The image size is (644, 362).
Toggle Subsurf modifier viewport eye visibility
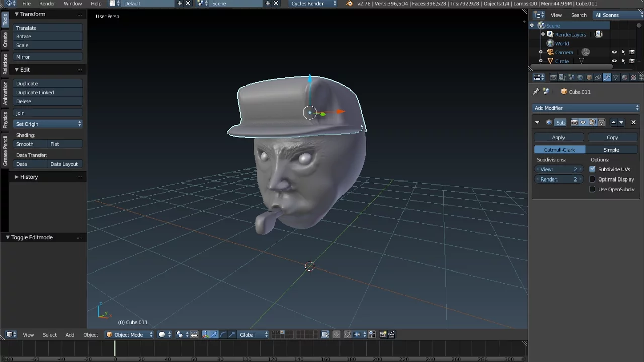pyautogui.click(x=583, y=122)
